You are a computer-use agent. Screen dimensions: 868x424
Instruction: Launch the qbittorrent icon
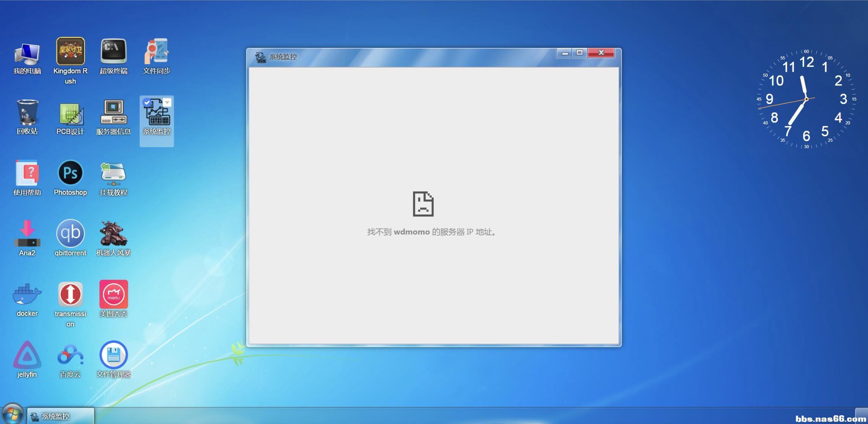tap(70, 233)
